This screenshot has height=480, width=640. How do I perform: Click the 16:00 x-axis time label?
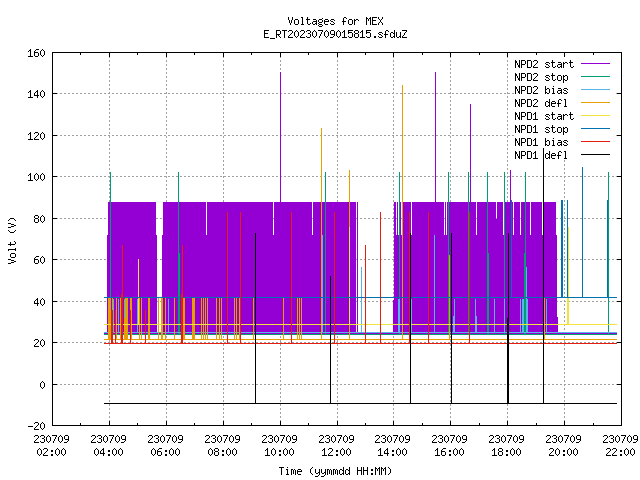pyautogui.click(x=449, y=452)
